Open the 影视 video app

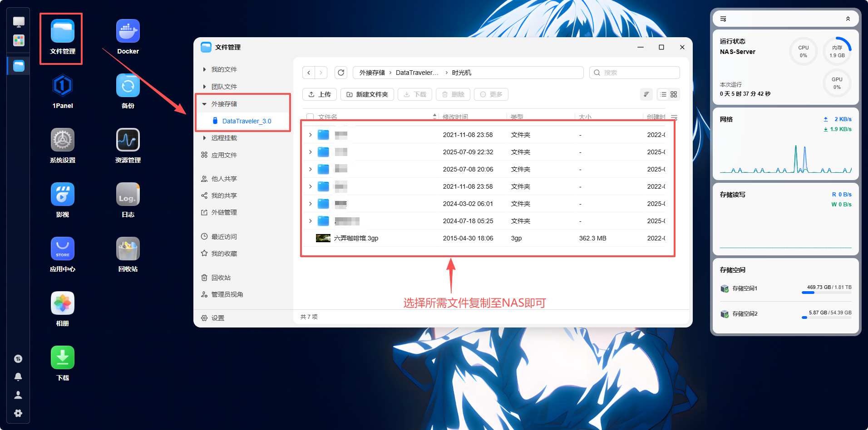coord(63,194)
